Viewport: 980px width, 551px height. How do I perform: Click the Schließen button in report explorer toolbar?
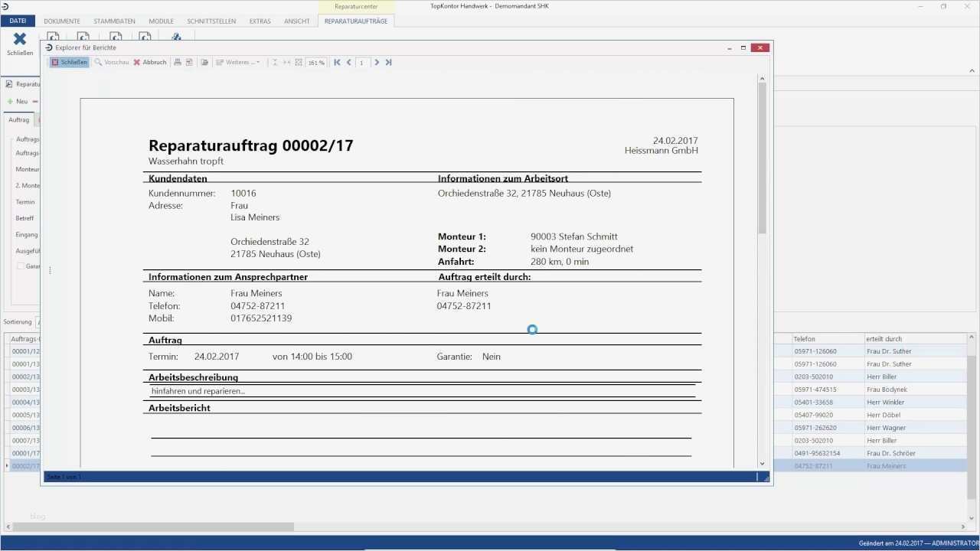(70, 62)
